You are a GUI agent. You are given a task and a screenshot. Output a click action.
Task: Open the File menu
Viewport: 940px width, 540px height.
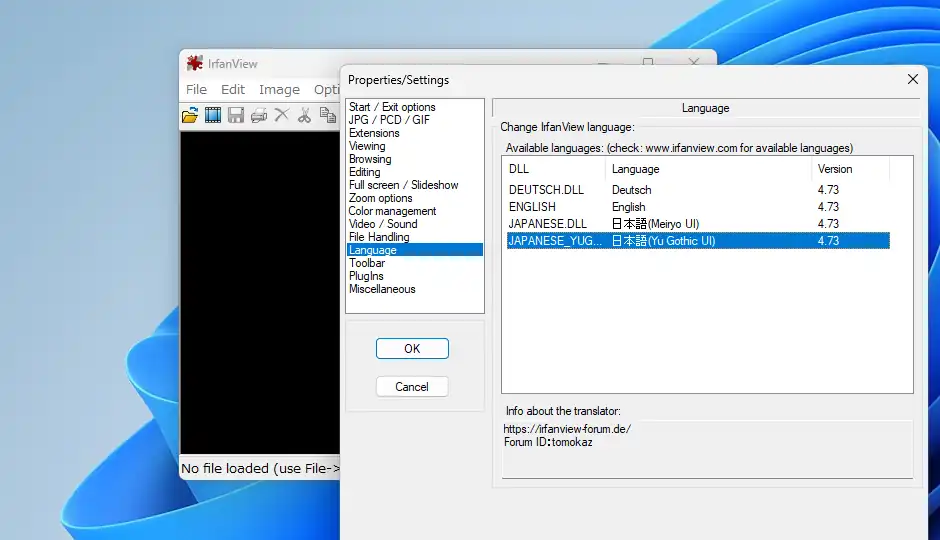(196, 89)
